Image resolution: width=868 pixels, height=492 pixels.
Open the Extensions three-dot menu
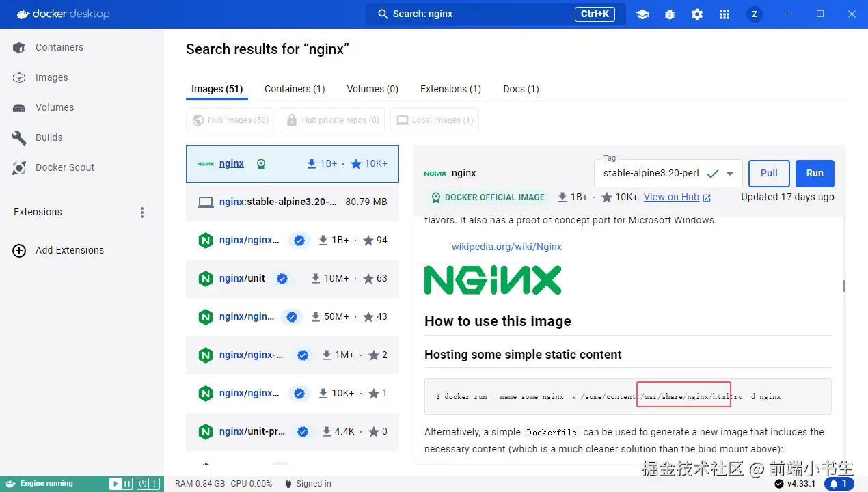(142, 213)
